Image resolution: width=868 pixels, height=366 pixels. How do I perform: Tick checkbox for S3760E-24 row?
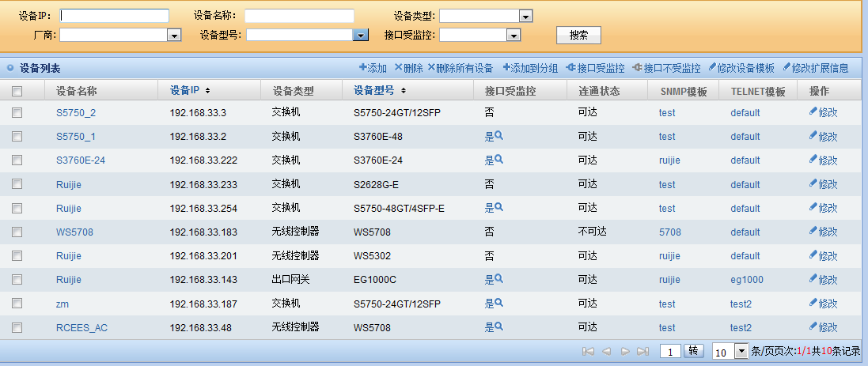click(x=17, y=160)
